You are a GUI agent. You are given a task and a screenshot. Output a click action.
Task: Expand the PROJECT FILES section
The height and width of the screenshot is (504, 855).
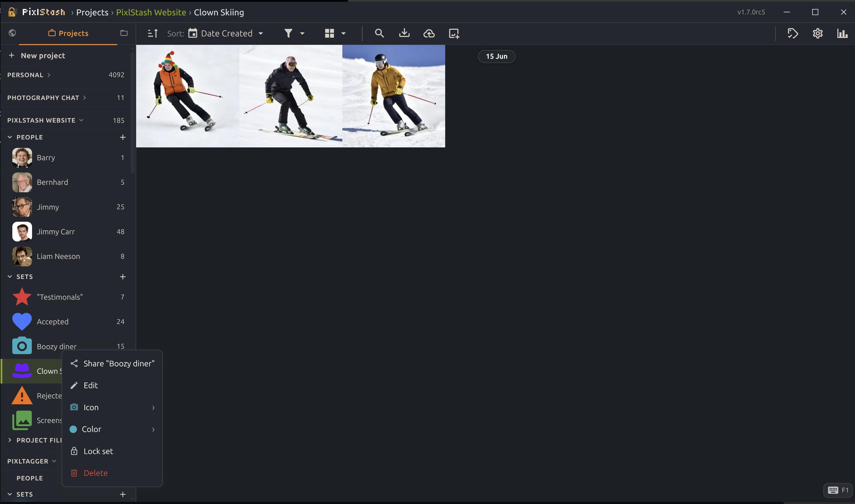pyautogui.click(x=10, y=440)
